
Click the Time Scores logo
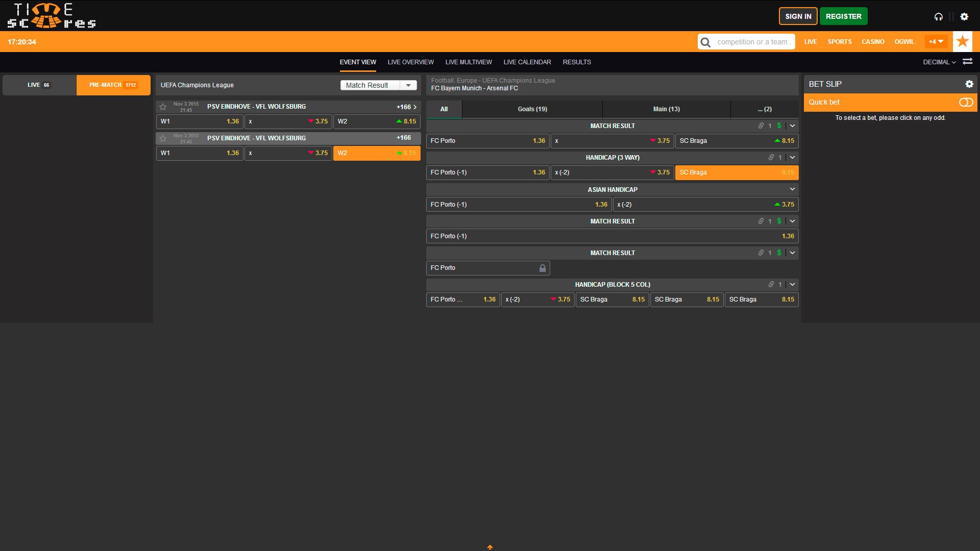coord(51,15)
